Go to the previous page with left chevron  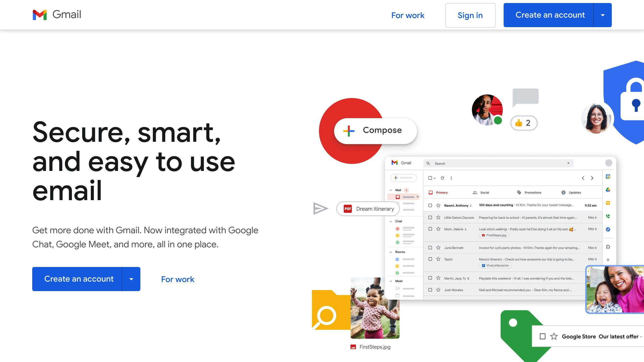pyautogui.click(x=583, y=178)
